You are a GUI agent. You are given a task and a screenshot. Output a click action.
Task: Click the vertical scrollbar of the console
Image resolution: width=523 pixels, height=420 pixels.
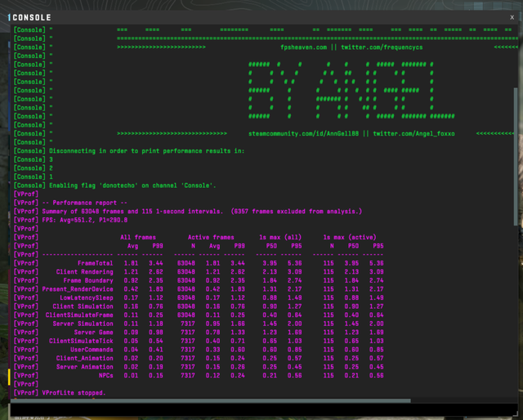pos(516,157)
